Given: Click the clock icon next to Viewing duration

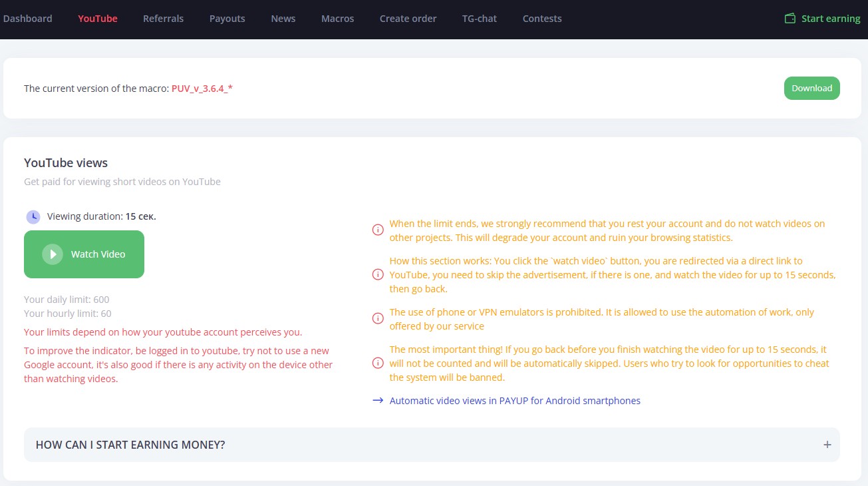Looking at the screenshot, I should click(33, 217).
